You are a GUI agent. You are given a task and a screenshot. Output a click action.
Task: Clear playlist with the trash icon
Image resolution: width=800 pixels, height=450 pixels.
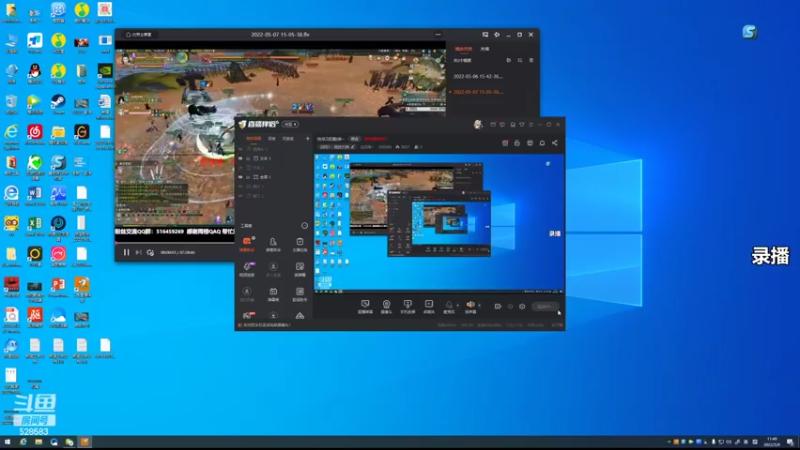[531, 60]
